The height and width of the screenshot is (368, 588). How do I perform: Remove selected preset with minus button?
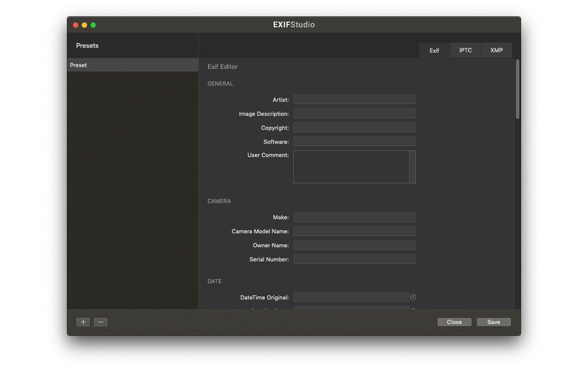coord(100,322)
